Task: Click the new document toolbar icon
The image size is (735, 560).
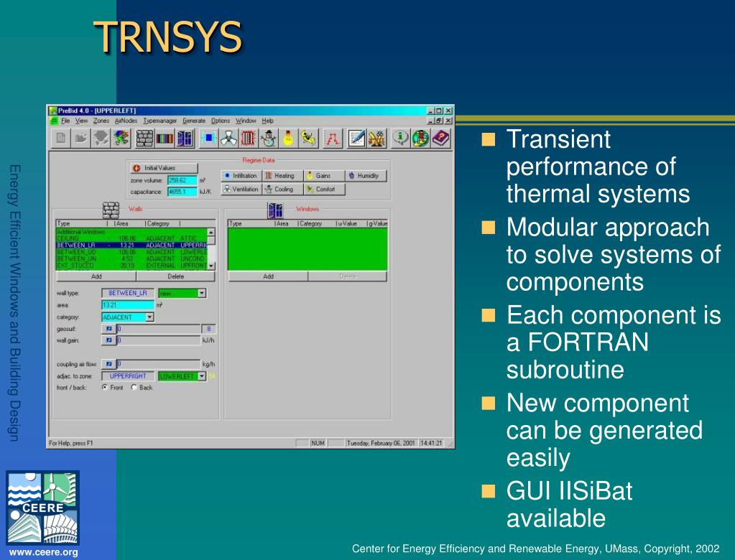Action: coord(61,139)
